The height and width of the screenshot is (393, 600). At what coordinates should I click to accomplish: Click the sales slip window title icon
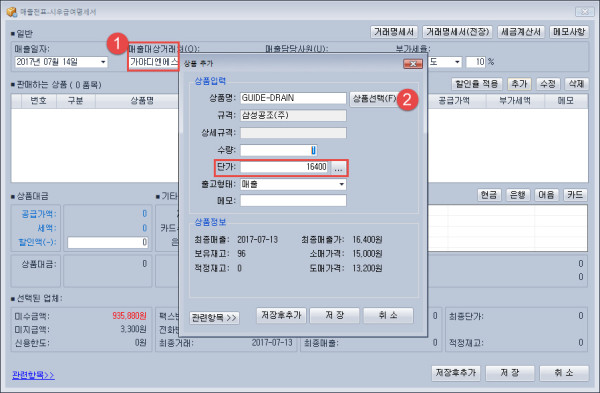click(x=11, y=12)
